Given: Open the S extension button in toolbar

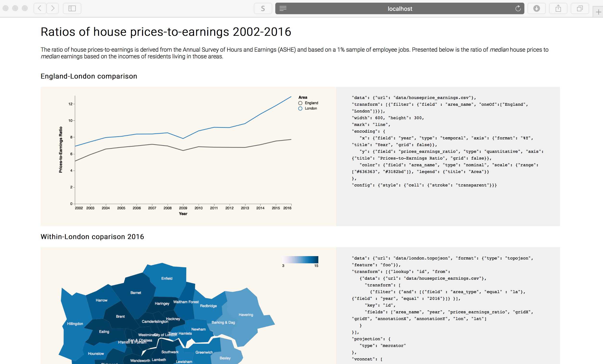Looking at the screenshot, I should [x=263, y=9].
